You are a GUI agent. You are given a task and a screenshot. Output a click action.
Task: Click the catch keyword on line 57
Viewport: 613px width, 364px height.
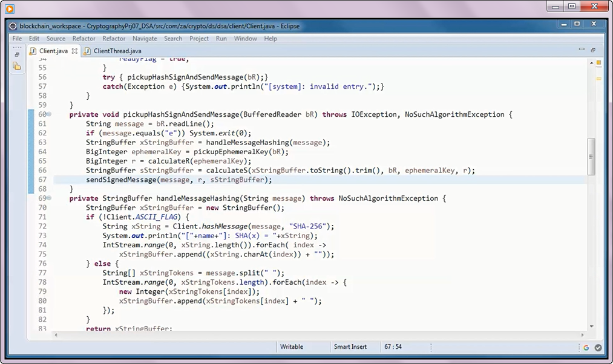pyautogui.click(x=113, y=86)
